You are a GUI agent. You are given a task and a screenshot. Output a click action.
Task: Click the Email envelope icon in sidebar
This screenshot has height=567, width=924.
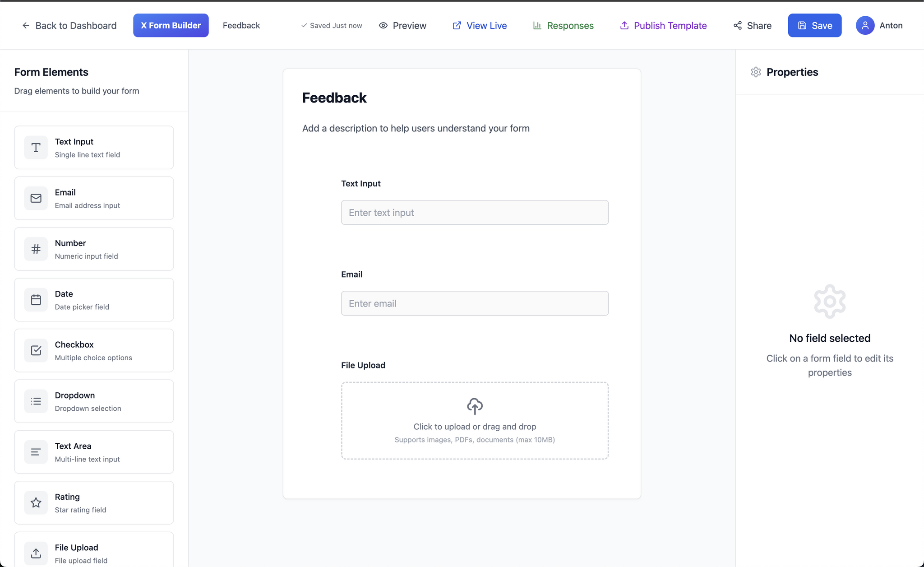click(36, 198)
